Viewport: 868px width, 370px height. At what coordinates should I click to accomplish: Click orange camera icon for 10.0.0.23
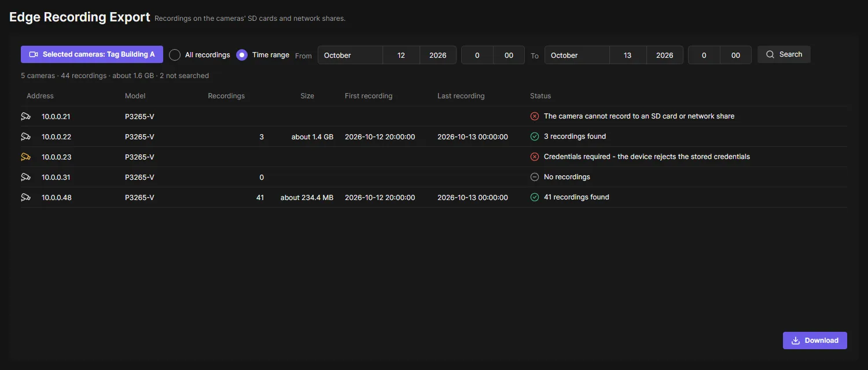coord(26,157)
